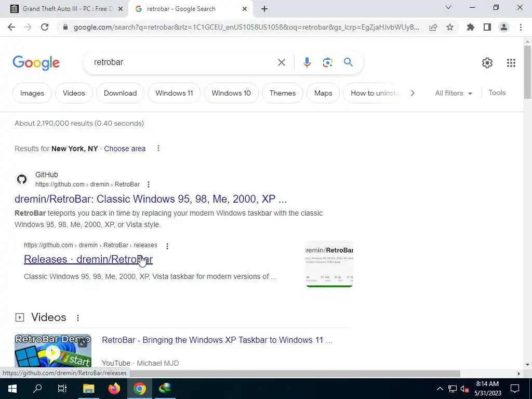
Task: Open more options beside Choose area
Action: [158, 148]
